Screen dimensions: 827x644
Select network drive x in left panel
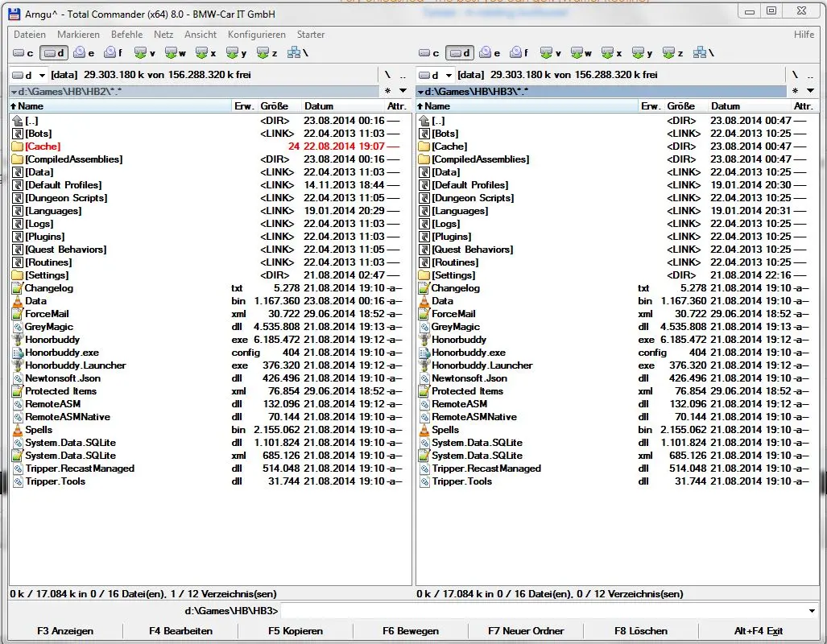coord(205,53)
